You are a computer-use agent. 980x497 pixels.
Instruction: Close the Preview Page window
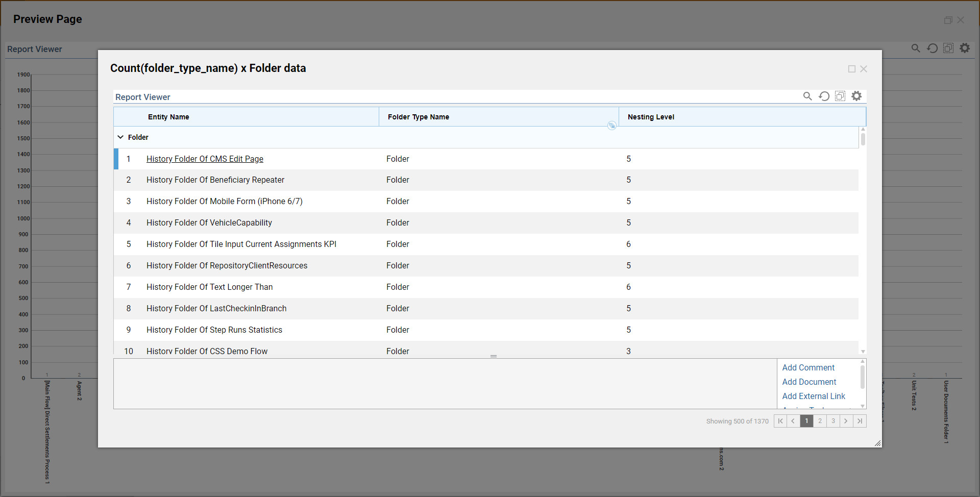pyautogui.click(x=961, y=20)
